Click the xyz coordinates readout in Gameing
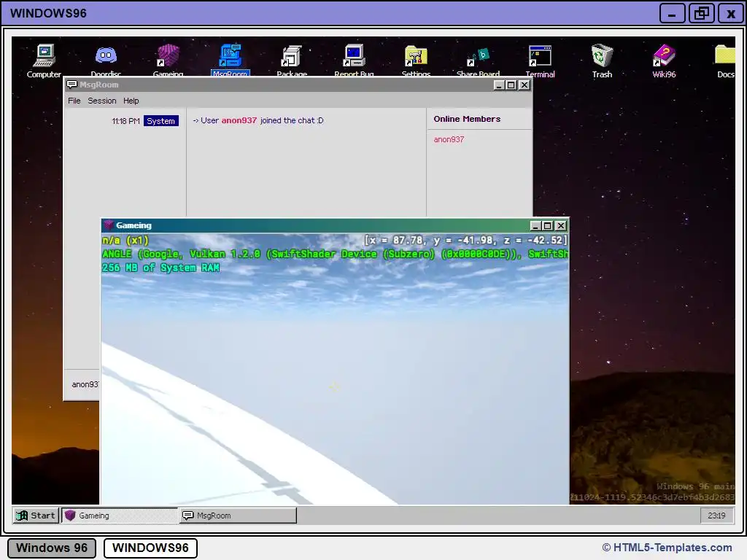The height and width of the screenshot is (560, 747). (465, 240)
